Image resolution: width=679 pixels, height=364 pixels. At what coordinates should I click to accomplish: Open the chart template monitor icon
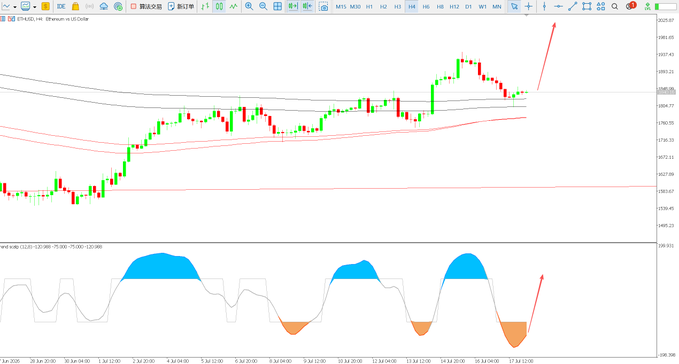(26, 6)
